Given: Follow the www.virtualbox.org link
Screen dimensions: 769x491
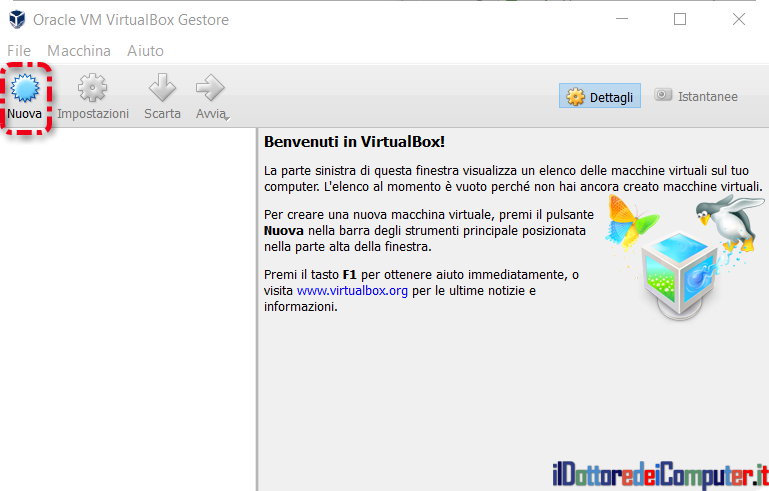Looking at the screenshot, I should coord(352,290).
